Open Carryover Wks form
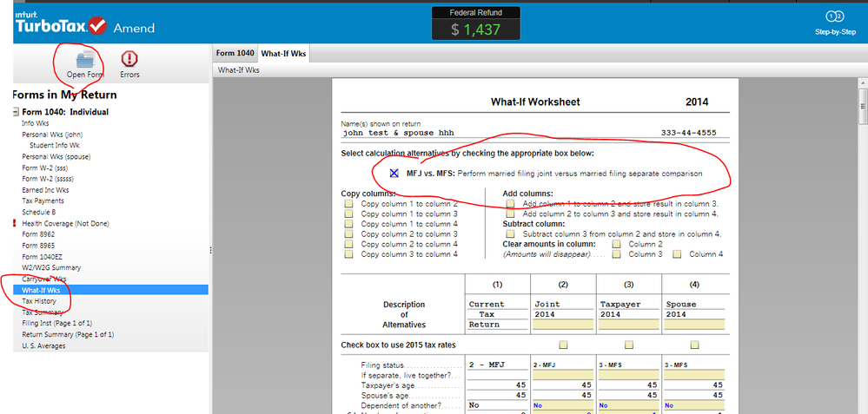This screenshot has height=414, width=868. [x=43, y=279]
